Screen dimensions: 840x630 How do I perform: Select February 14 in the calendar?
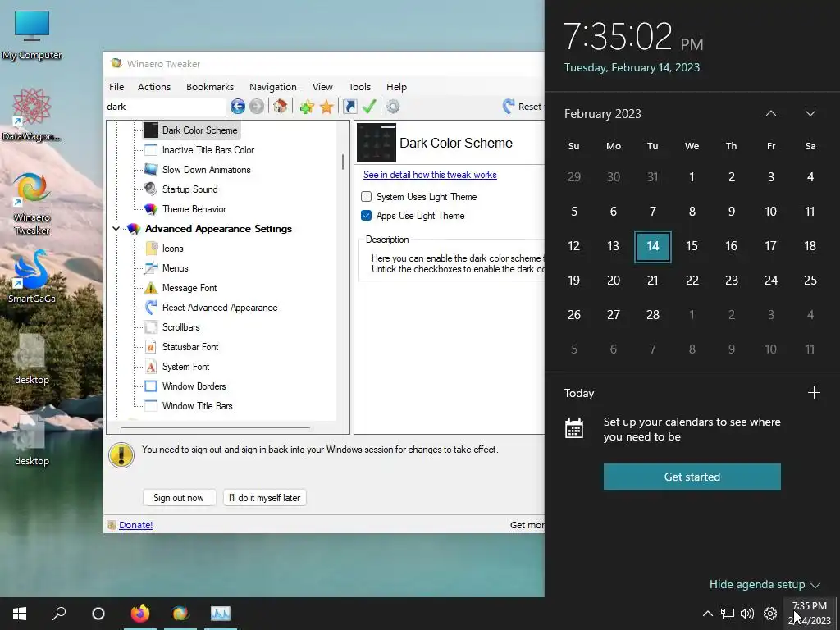652,246
